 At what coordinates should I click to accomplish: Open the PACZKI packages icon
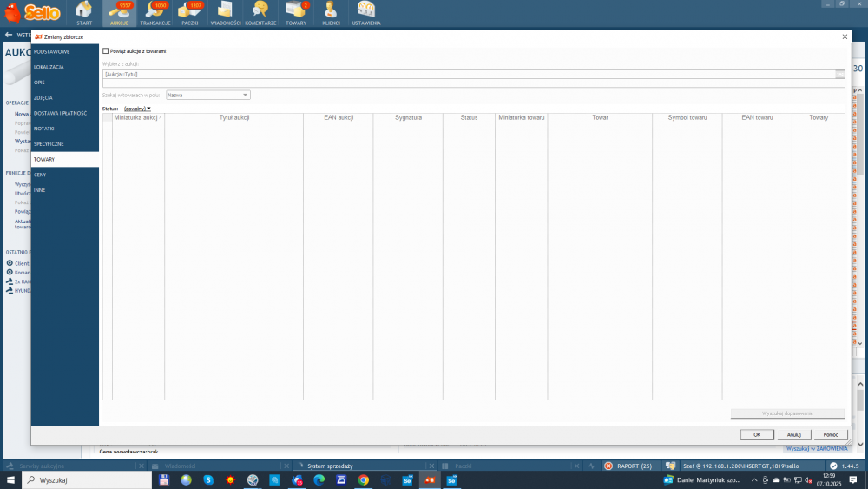coord(190,13)
